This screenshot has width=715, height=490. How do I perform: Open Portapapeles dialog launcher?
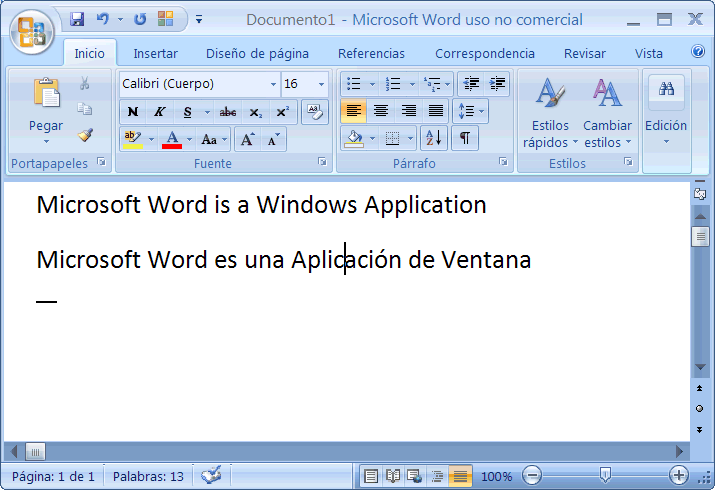(102, 162)
